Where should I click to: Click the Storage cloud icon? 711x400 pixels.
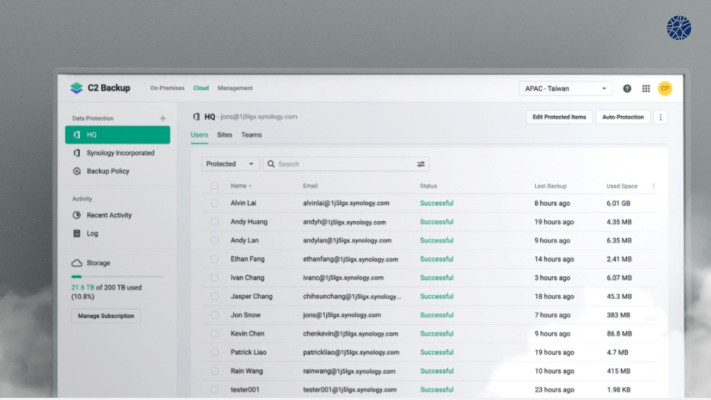point(77,263)
